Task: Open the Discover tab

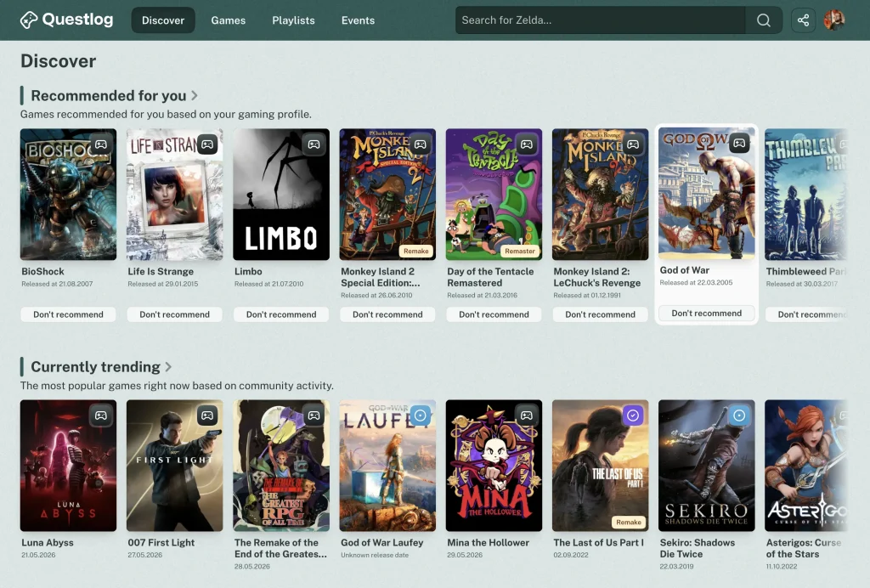Action: click(x=163, y=20)
